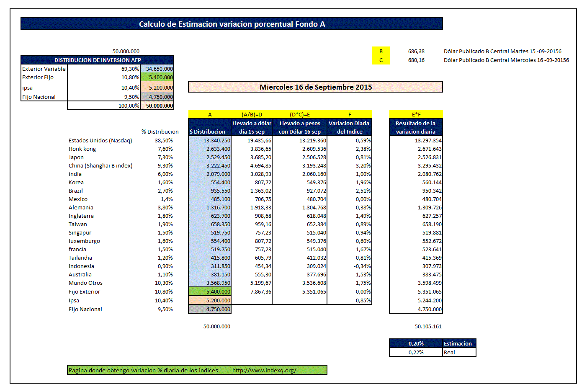Select the Estados Unidos result 13.297.354
The width and height of the screenshot is (587, 392).
(428, 141)
